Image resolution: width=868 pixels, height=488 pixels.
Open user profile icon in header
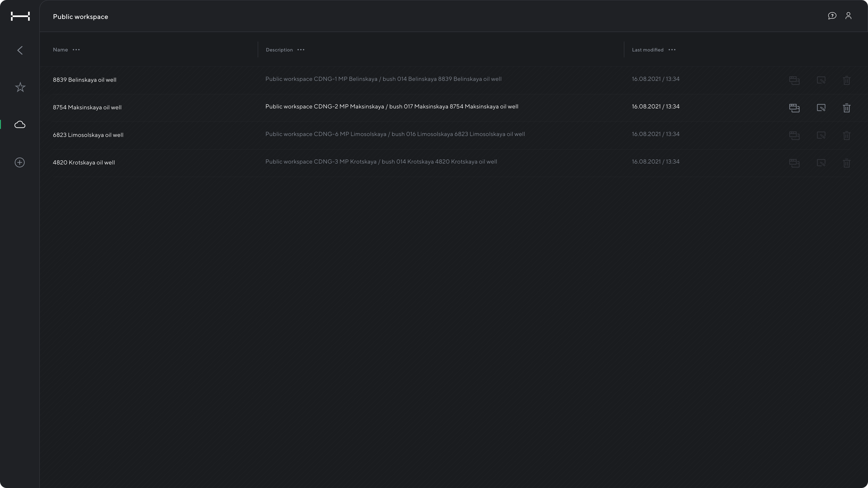coord(848,16)
